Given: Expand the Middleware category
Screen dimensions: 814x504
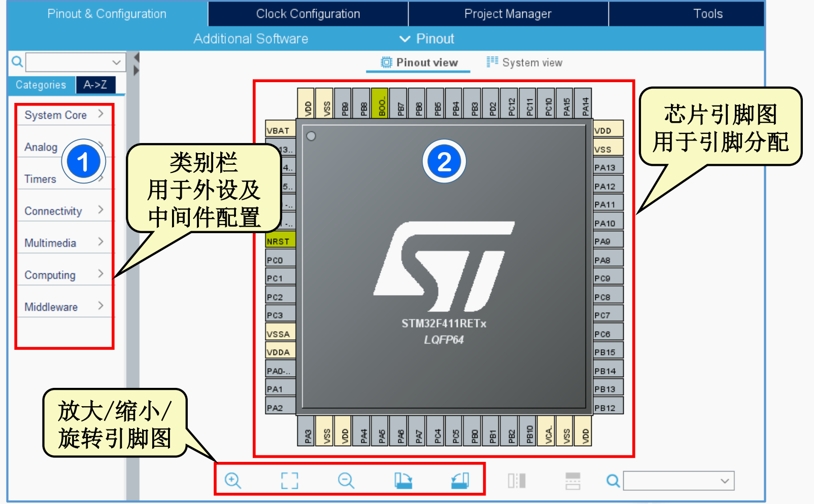Looking at the screenshot, I should click(64, 307).
